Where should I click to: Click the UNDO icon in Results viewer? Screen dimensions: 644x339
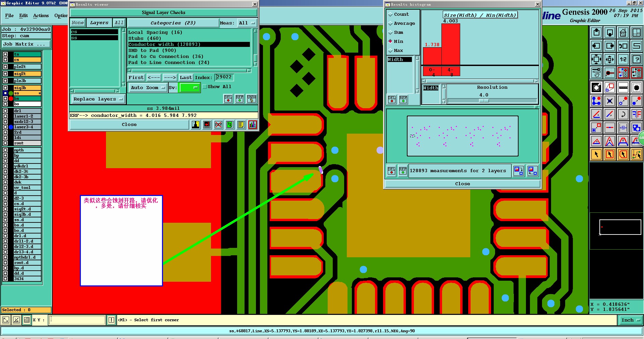pyautogui.click(x=252, y=99)
